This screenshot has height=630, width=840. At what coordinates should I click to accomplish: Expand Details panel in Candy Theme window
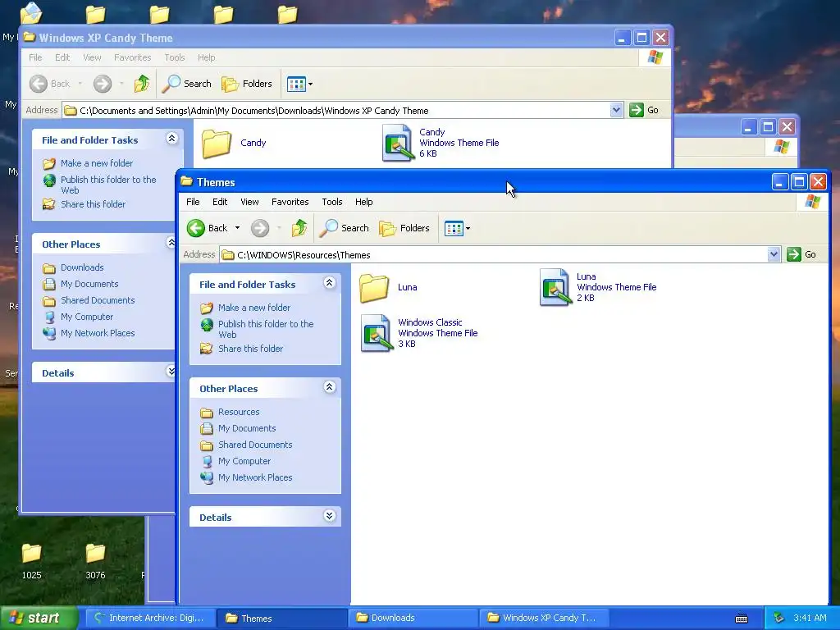coord(171,372)
